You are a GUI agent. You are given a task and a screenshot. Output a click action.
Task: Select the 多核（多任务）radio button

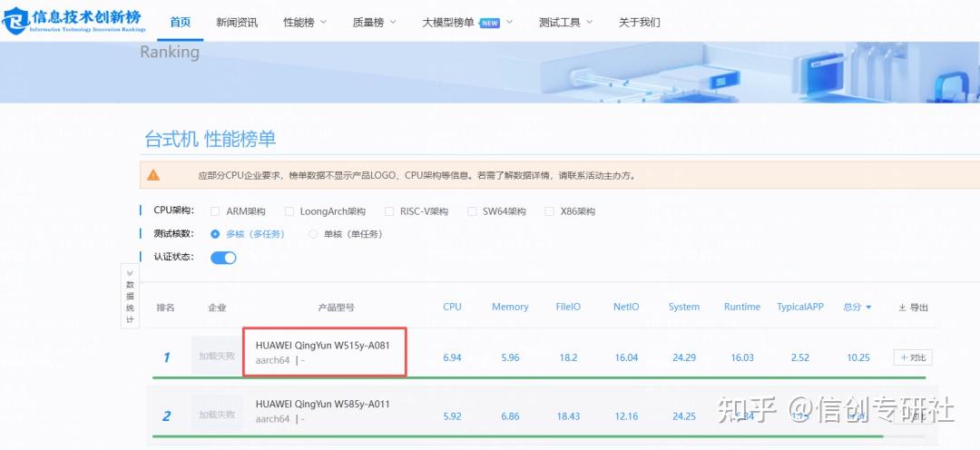pos(215,234)
